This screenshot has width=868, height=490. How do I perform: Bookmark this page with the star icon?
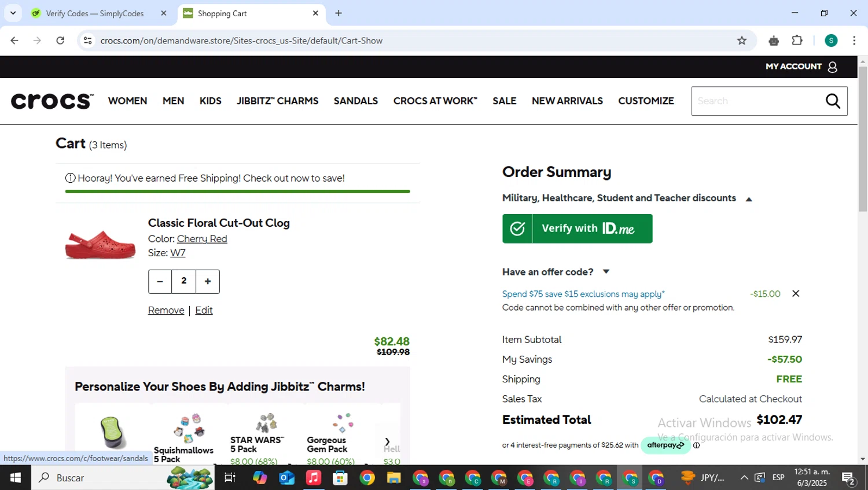click(742, 40)
